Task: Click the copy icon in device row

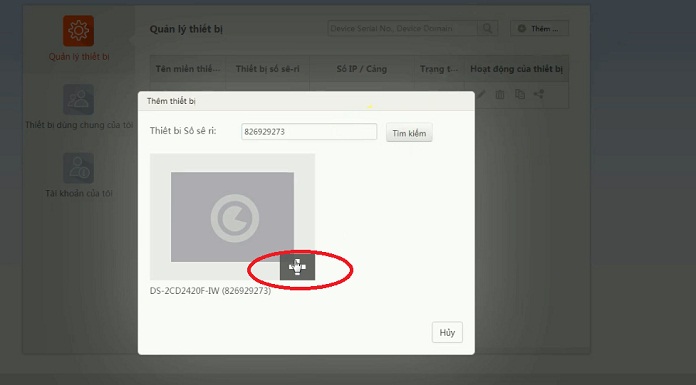Action: coord(519,94)
